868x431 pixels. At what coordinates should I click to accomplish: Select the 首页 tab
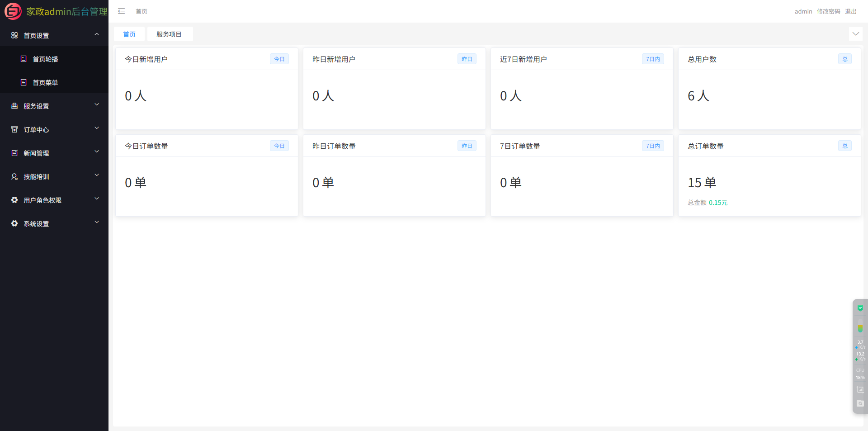[129, 34]
